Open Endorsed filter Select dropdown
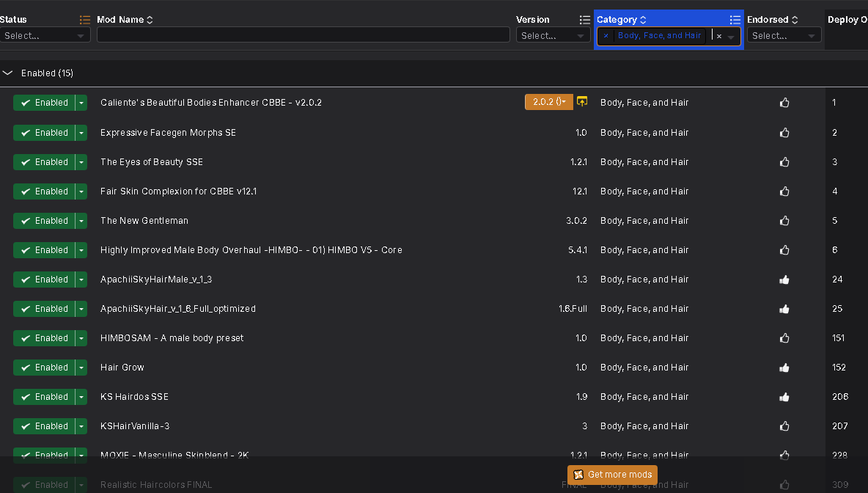 (x=784, y=35)
